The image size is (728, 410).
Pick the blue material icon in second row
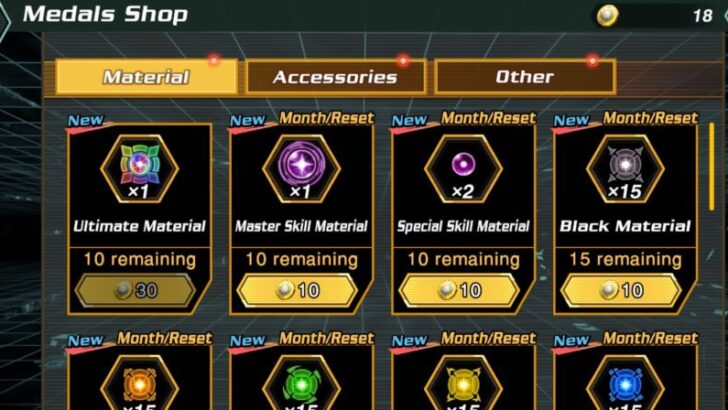[625, 384]
